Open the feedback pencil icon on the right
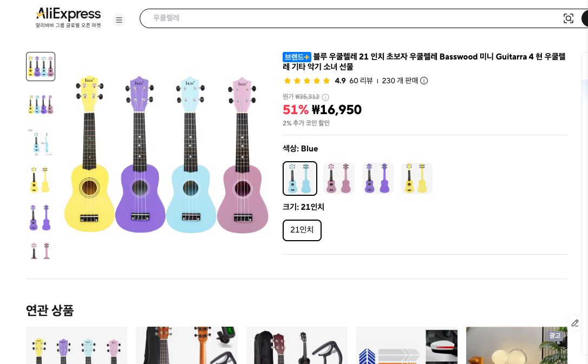Viewport: 588px width, 364px height. click(575, 323)
